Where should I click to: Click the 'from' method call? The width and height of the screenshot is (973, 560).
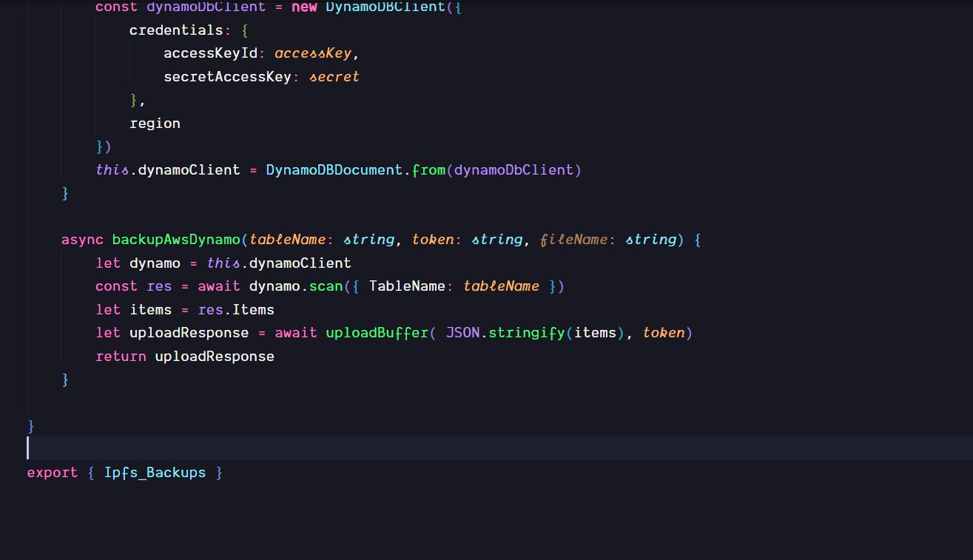pyautogui.click(x=429, y=170)
